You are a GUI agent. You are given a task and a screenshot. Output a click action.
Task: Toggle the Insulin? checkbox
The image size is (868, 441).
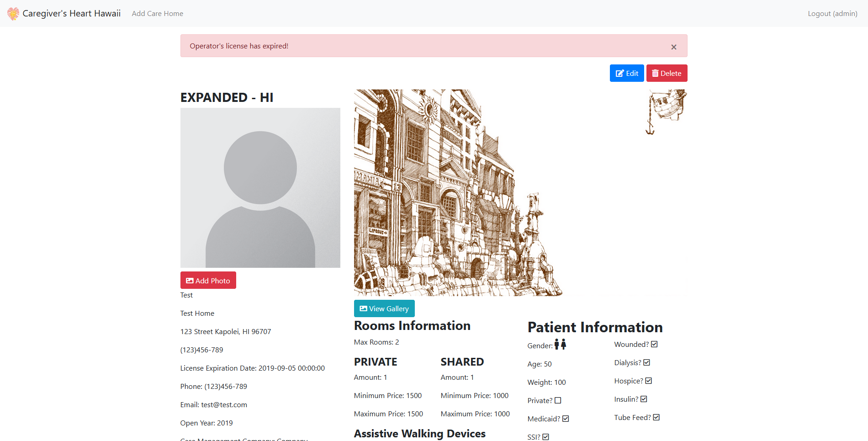[644, 399]
